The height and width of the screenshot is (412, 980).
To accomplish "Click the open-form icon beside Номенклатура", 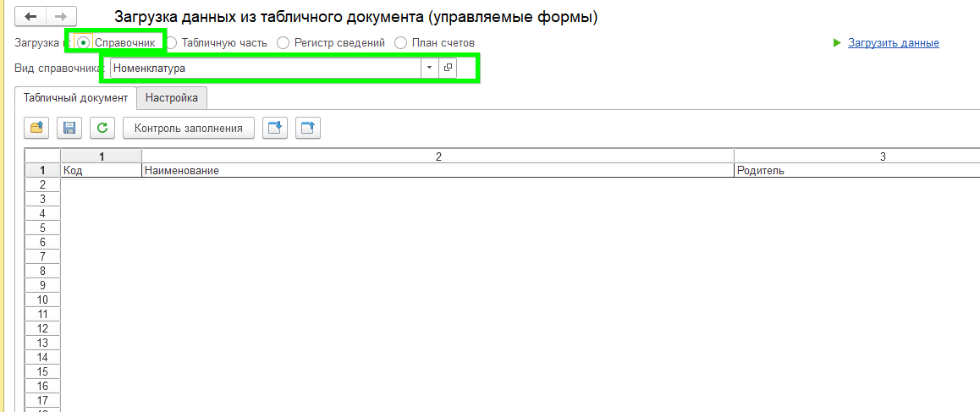I will (x=448, y=68).
